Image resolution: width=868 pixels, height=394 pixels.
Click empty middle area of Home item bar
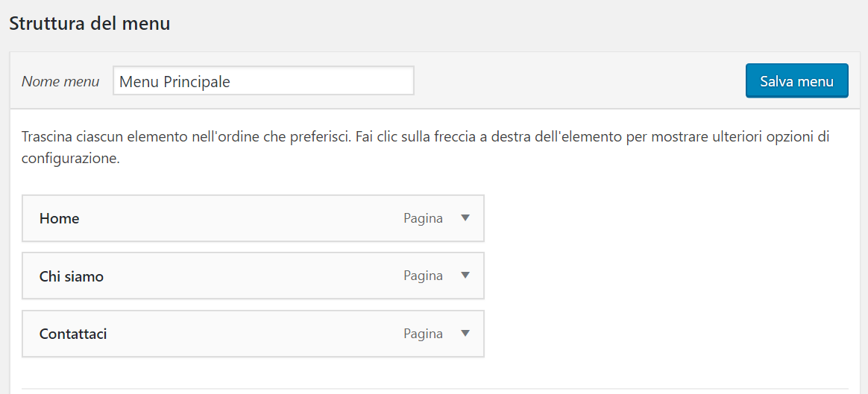pos(242,218)
